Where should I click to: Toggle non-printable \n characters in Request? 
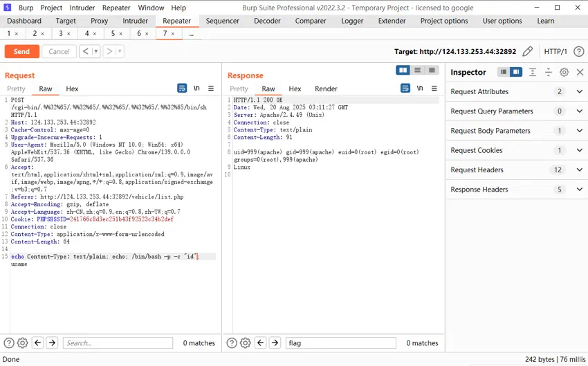coord(196,88)
